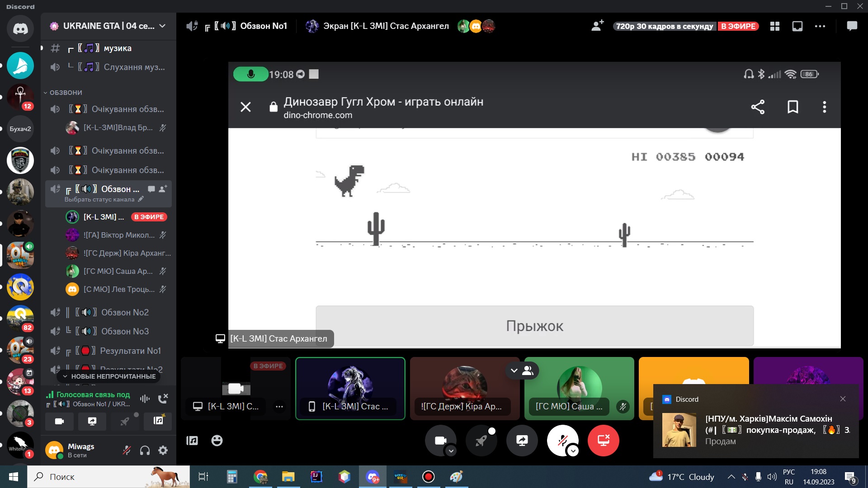Open the 17°C Cloudy weather widget
The image size is (868, 488).
click(682, 477)
